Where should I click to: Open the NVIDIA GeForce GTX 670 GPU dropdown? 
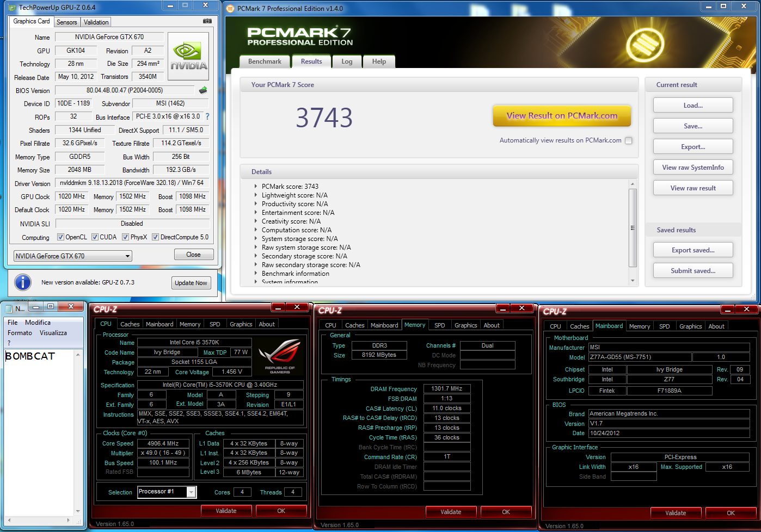coord(73,256)
